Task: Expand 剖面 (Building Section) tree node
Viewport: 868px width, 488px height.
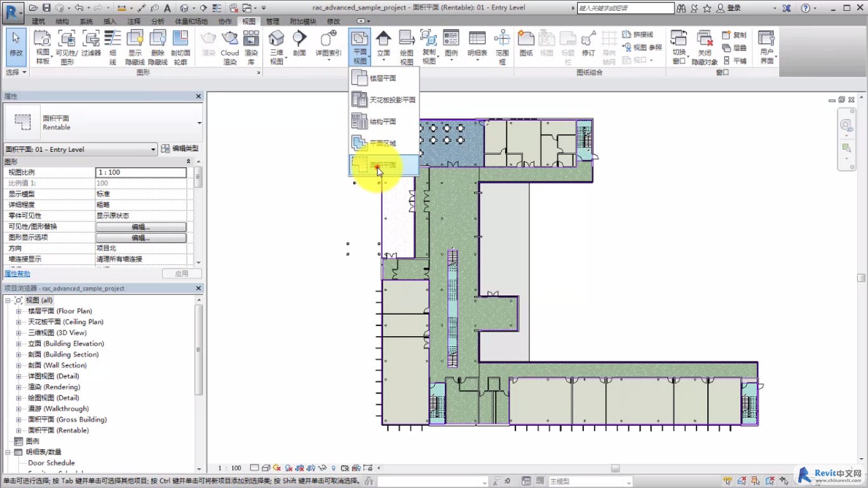Action: point(19,355)
